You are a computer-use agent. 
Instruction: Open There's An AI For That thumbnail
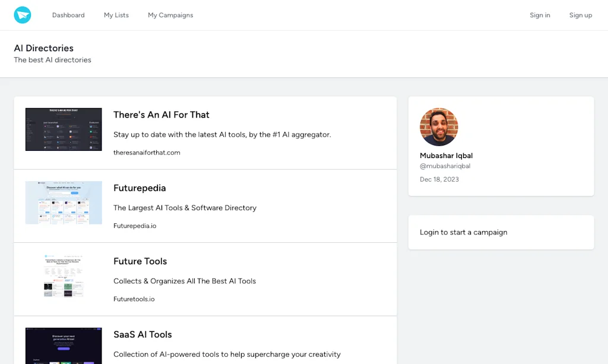click(x=64, y=129)
